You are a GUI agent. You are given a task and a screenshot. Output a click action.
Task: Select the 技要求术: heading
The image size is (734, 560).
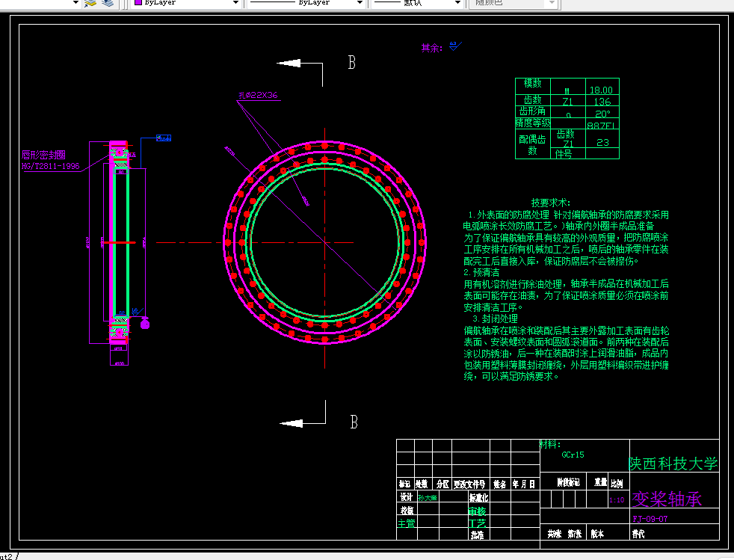point(550,203)
